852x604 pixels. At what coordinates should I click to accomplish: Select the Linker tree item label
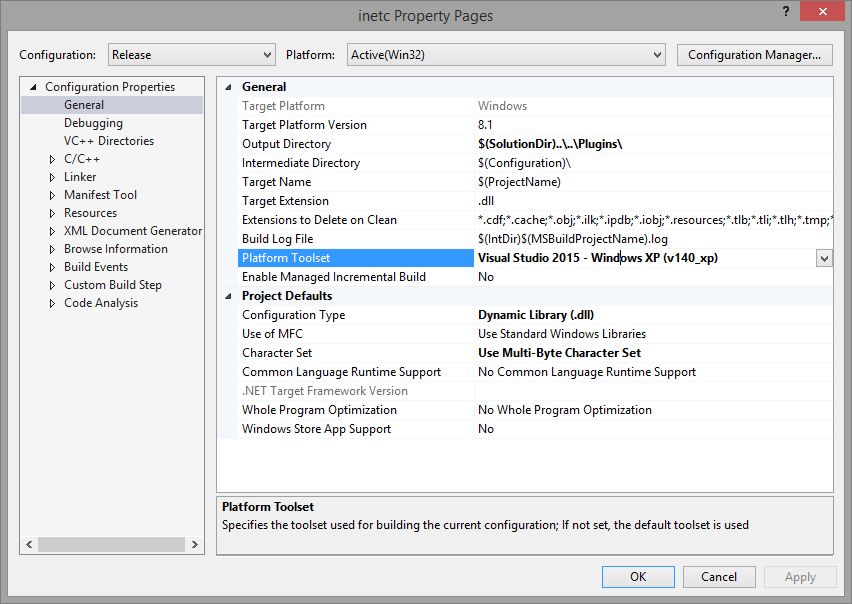point(80,177)
